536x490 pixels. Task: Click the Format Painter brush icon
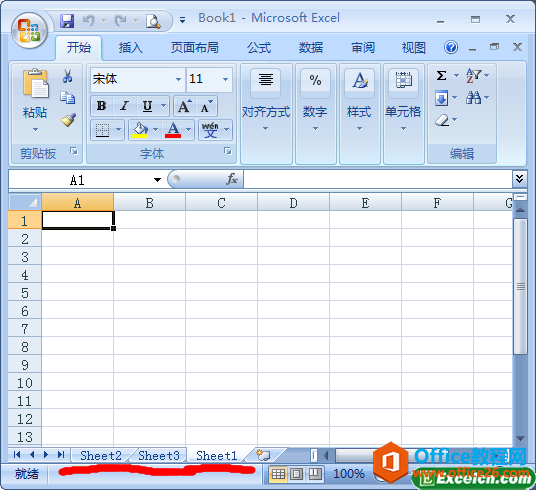pos(68,120)
